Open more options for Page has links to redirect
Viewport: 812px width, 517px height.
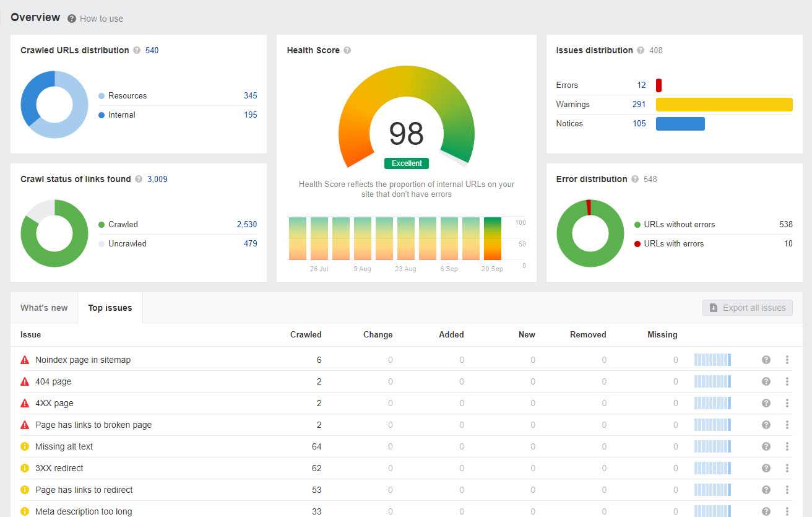(787, 490)
